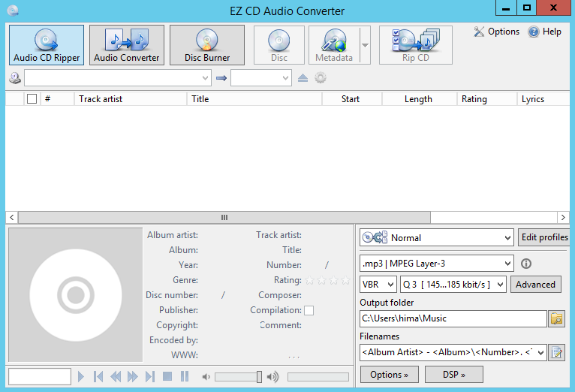
Task: Click the playback time display field
Action: pos(40,376)
